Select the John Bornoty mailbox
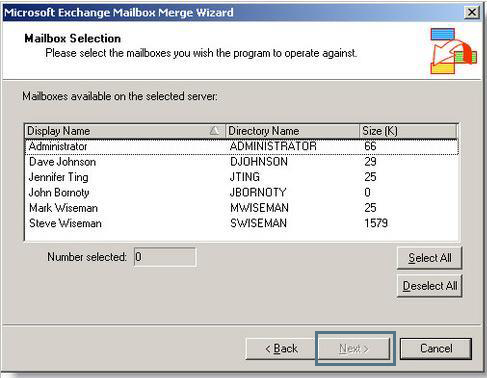 coord(242,192)
